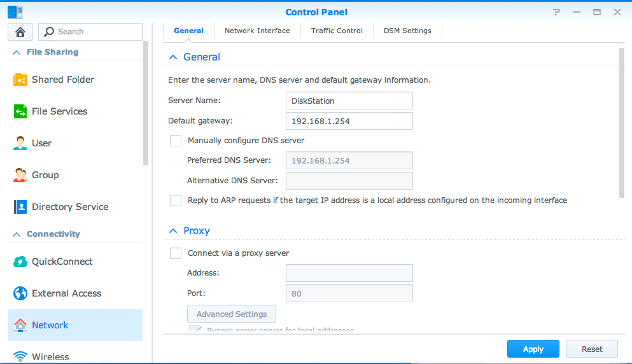Click the Control Panel app logo icon
The height and width of the screenshot is (364, 632).
coord(15,12)
